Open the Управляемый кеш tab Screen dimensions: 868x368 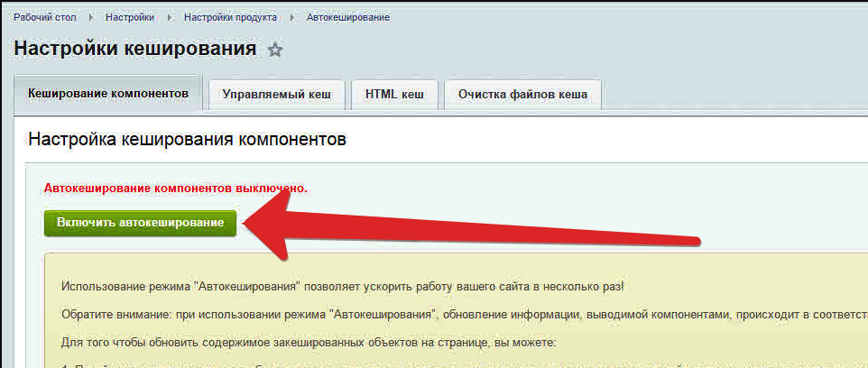point(277,95)
